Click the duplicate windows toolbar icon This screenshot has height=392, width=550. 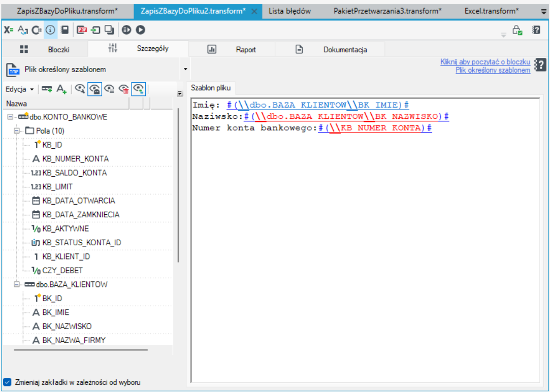click(110, 30)
